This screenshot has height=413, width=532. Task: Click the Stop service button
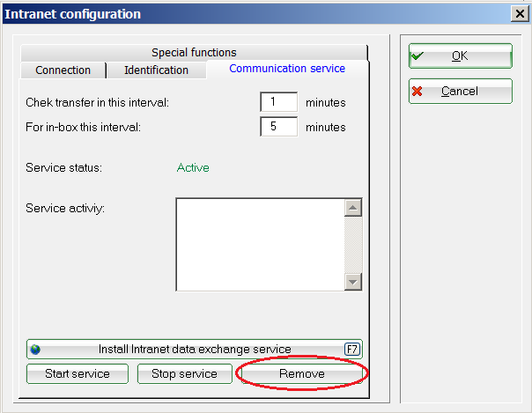(x=185, y=373)
